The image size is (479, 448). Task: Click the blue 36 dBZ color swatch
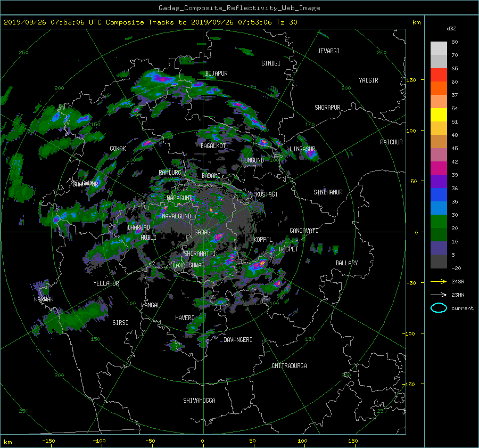[439, 194]
